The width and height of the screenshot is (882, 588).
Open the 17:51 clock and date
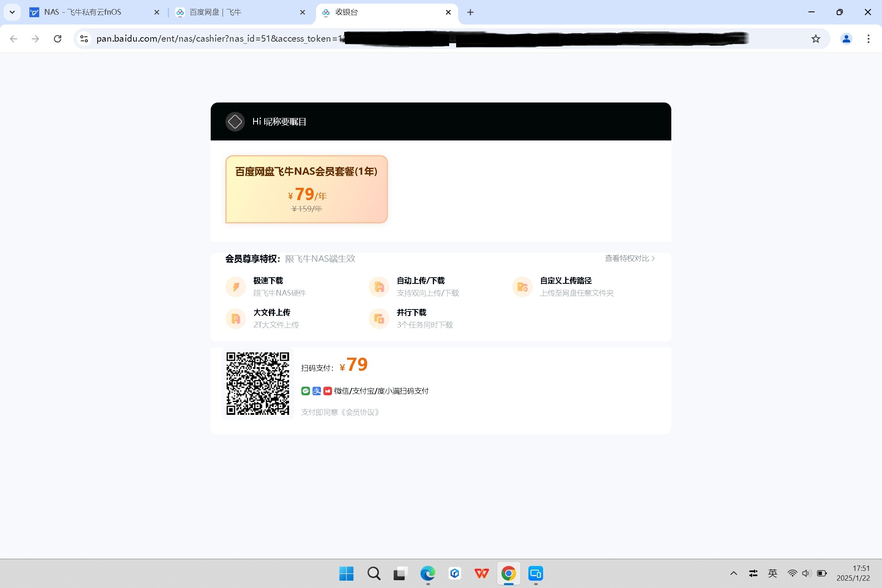pos(853,573)
